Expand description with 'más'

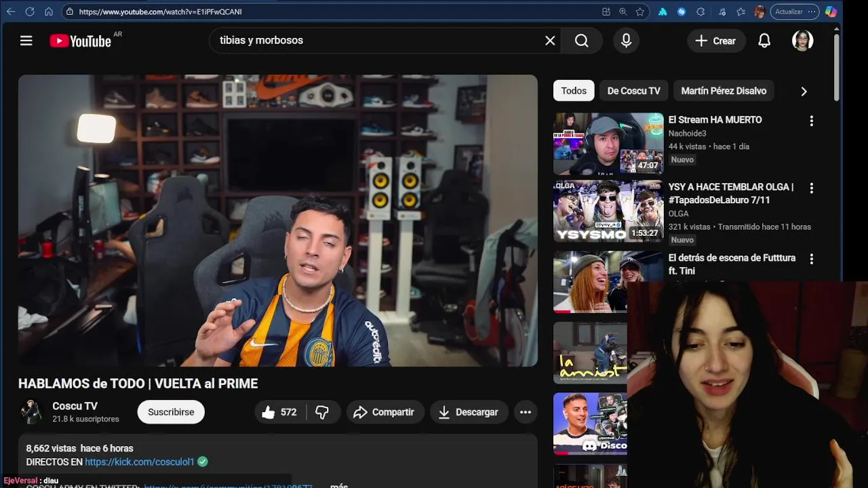[x=339, y=485]
